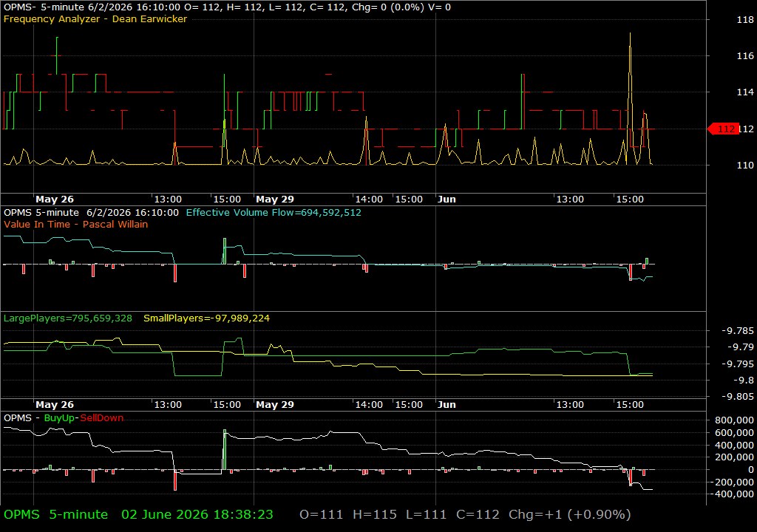This screenshot has height=532, width=757.
Task: Click the red 112 price marker
Action: point(723,129)
